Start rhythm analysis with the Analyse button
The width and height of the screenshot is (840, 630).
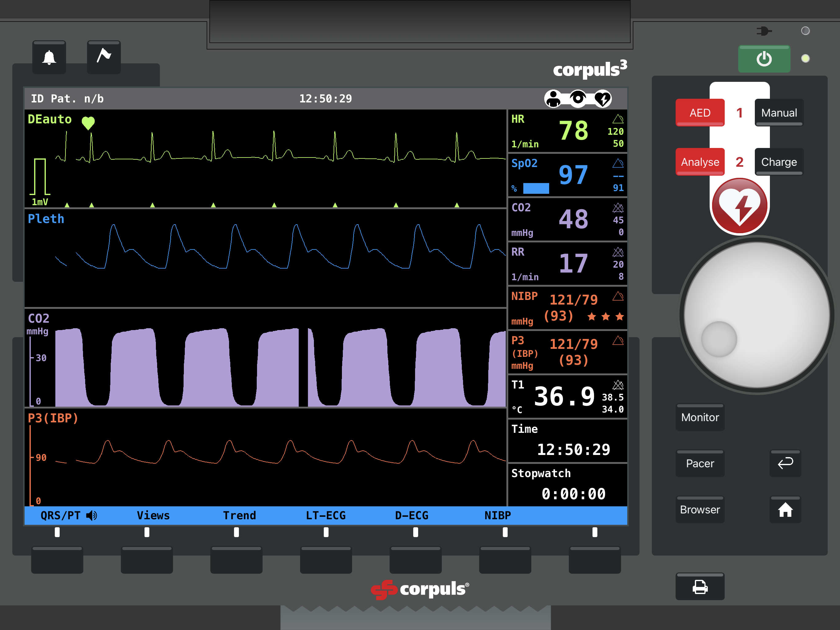tap(700, 162)
